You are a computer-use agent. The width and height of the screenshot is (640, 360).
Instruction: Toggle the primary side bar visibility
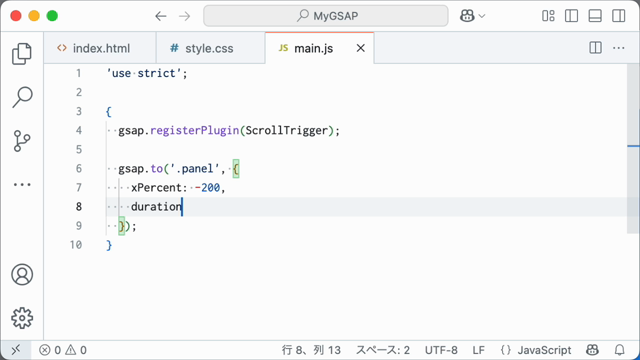tap(571, 16)
